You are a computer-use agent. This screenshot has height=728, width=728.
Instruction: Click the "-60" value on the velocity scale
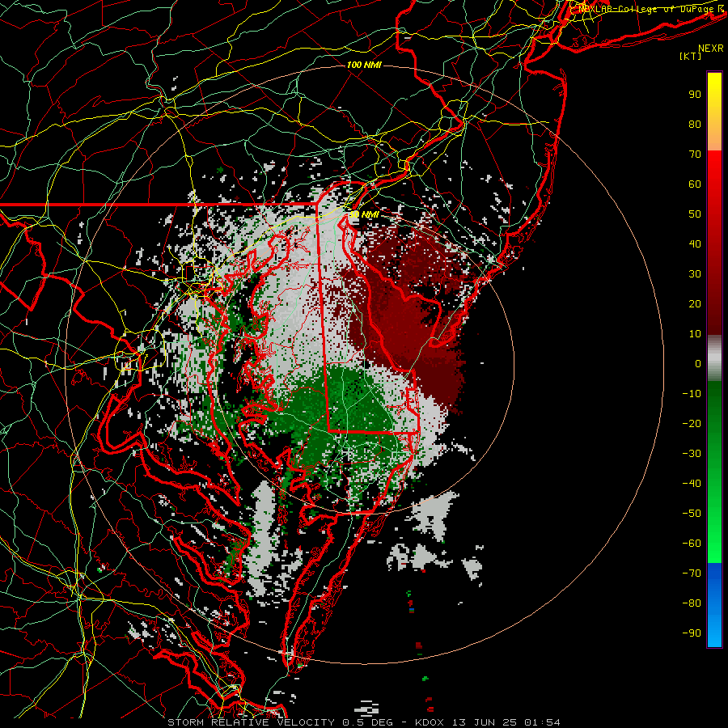[x=692, y=544]
